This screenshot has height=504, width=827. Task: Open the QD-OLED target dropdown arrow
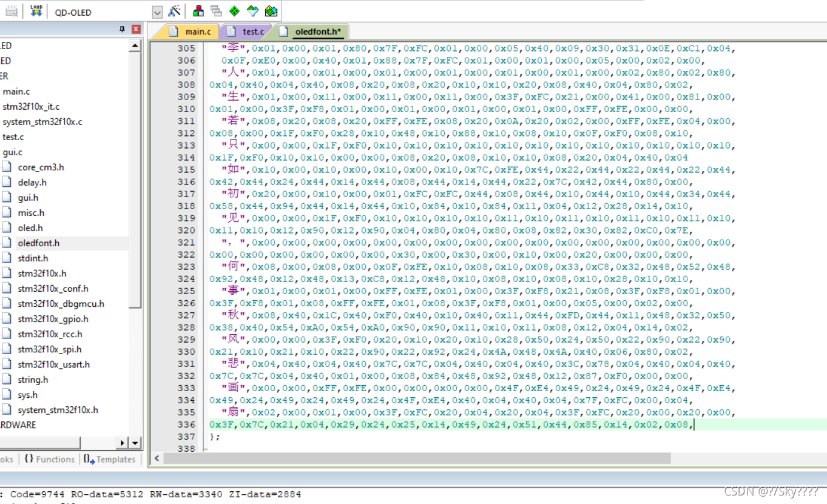tap(157, 12)
